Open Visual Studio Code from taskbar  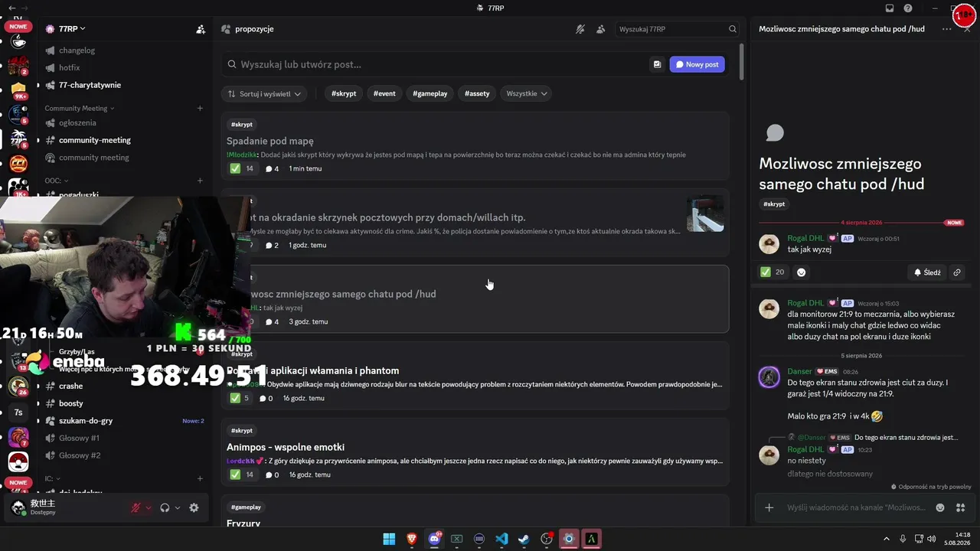(501, 539)
